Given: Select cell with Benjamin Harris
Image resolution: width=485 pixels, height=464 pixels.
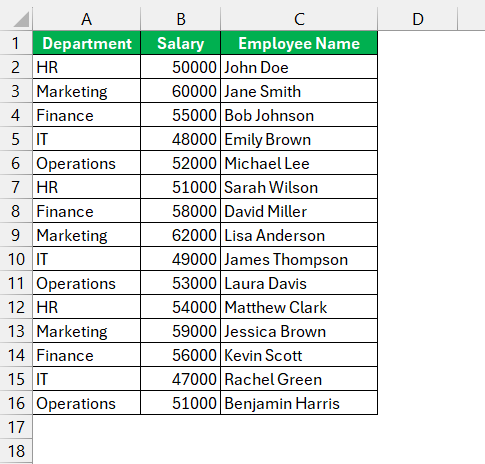Looking at the screenshot, I should point(299,403).
